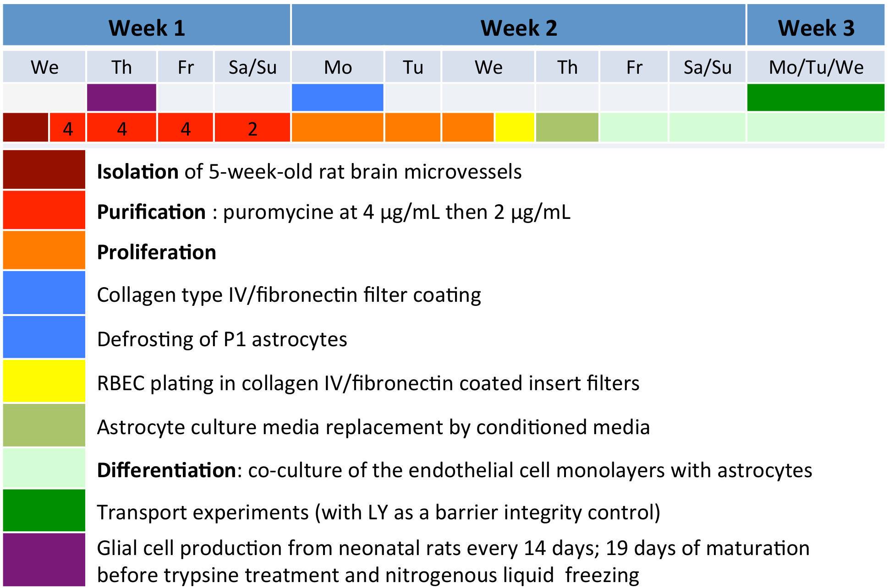Click the Transport experiments legend text
This screenshot has width=889, height=588.
click(379, 512)
